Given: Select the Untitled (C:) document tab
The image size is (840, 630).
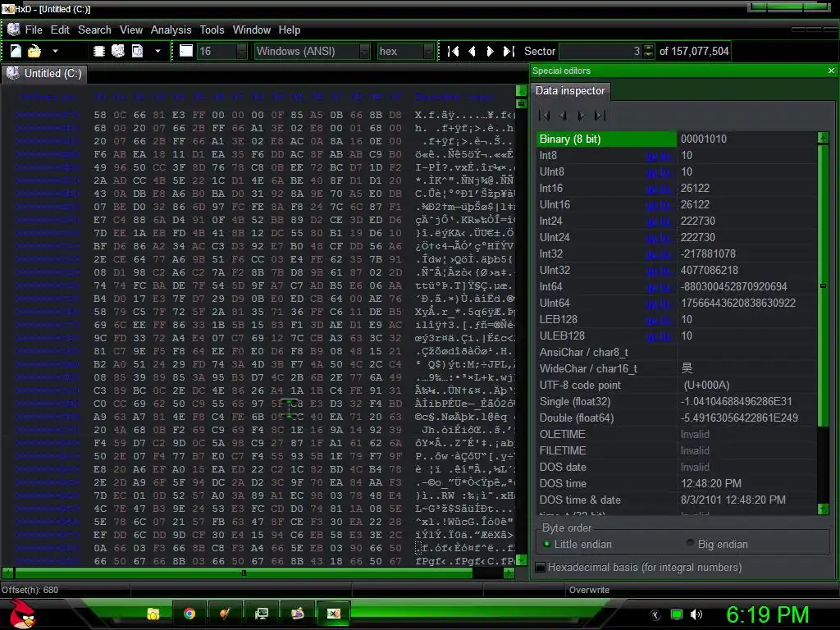Looking at the screenshot, I should pos(44,73).
